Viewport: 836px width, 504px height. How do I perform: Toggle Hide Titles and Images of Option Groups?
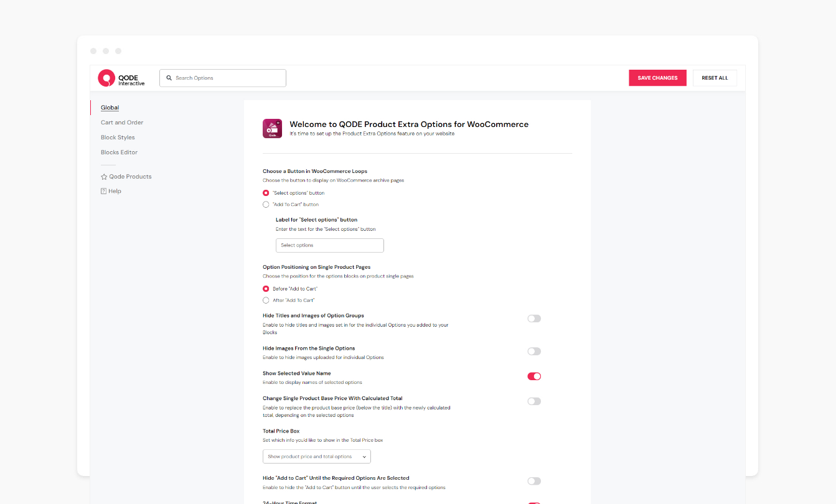coord(534,319)
